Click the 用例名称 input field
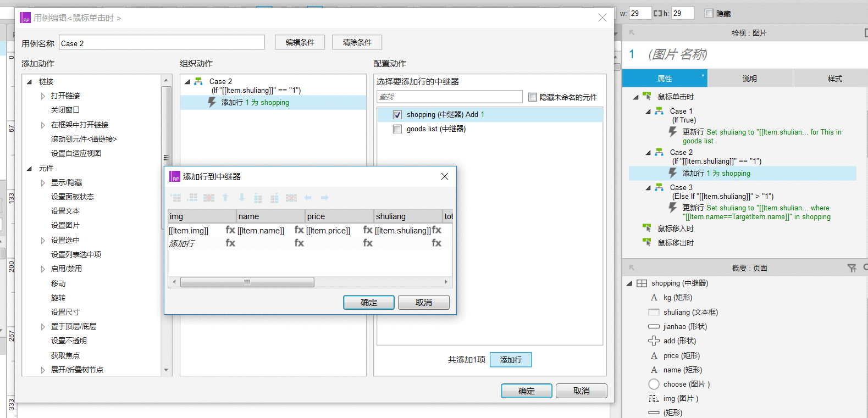868x418 pixels. click(x=162, y=43)
